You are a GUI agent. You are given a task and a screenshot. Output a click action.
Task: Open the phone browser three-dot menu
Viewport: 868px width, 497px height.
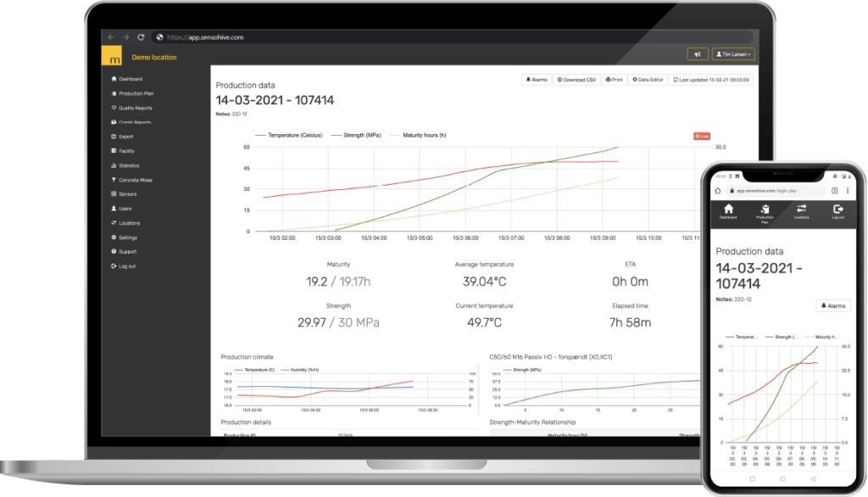[848, 191]
